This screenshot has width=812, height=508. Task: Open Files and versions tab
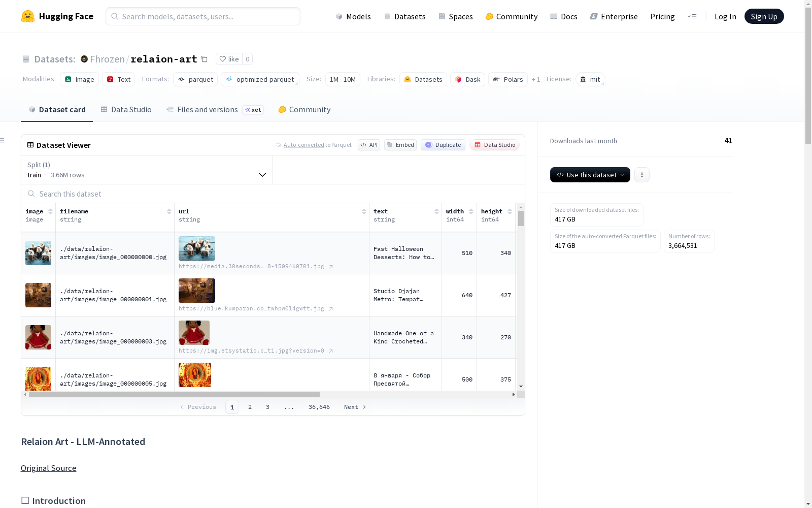[x=215, y=110]
